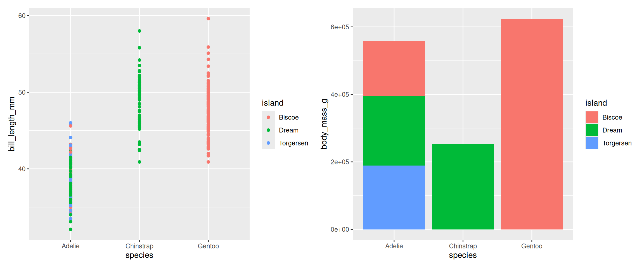Click the Torgersen swatch in bar legend
Viewport: 644px width, 268px height.
pyautogui.click(x=592, y=143)
